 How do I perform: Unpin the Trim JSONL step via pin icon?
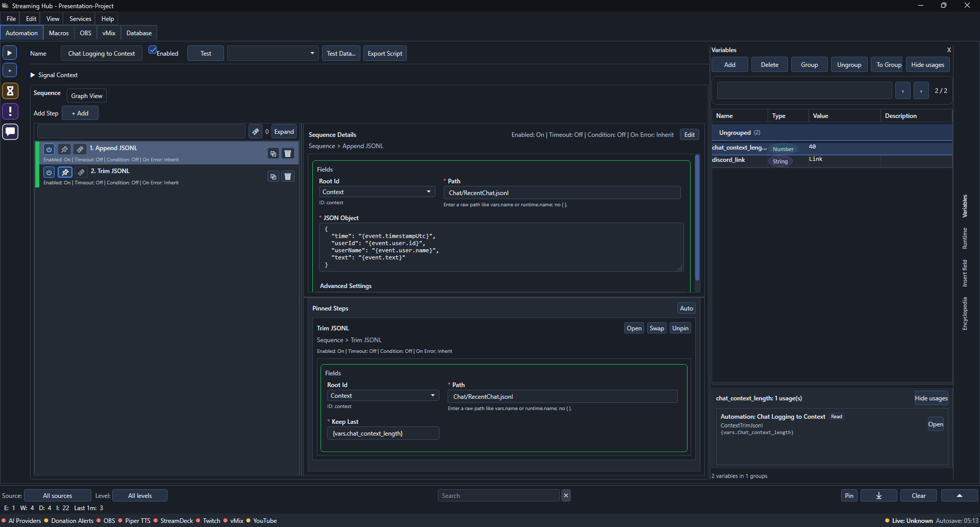65,172
